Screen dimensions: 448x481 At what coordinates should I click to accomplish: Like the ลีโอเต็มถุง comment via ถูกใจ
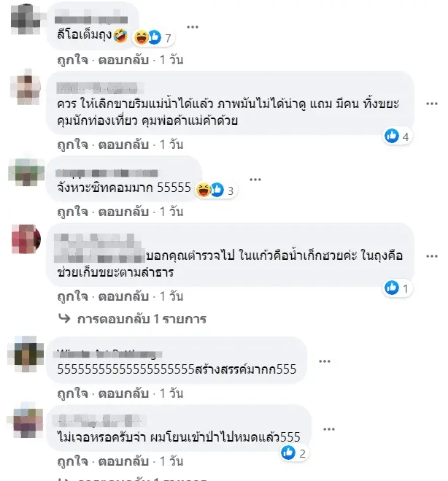73,60
